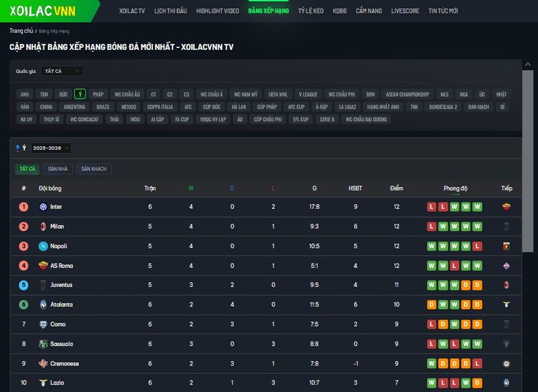Click the Atalanta team logo
The image size is (538, 392).
tap(42, 304)
